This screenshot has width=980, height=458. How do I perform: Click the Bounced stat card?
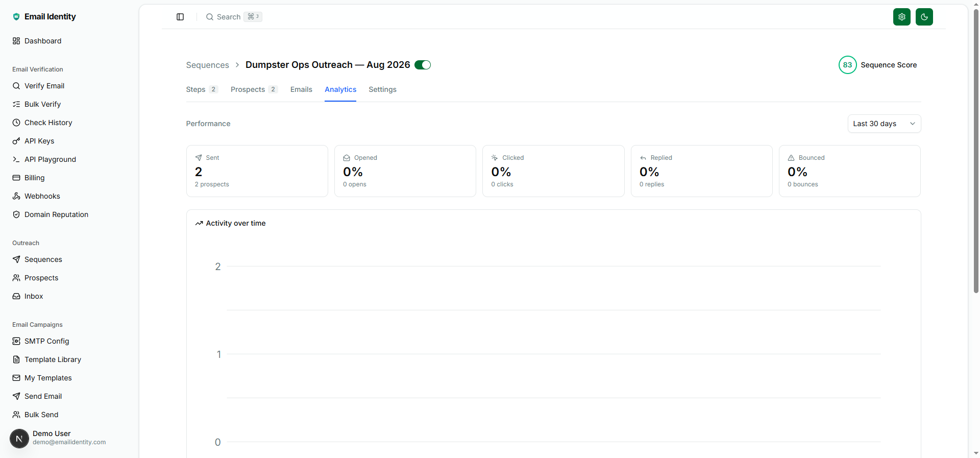(850, 171)
